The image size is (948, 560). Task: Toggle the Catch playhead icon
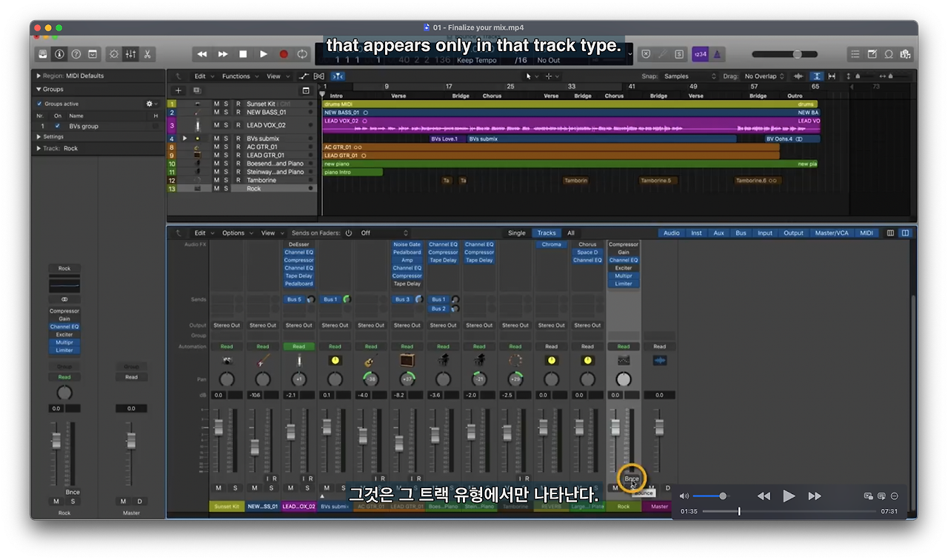pyautogui.click(x=338, y=76)
